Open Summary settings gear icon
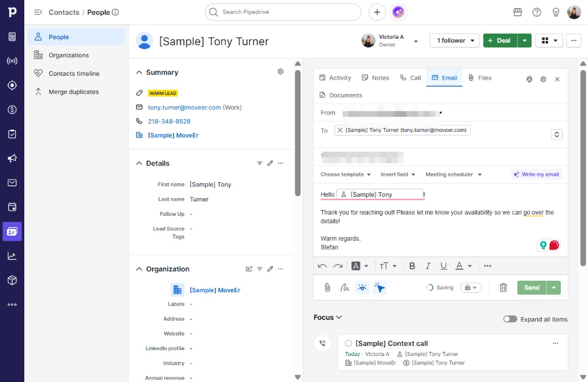588x382 pixels. (280, 71)
